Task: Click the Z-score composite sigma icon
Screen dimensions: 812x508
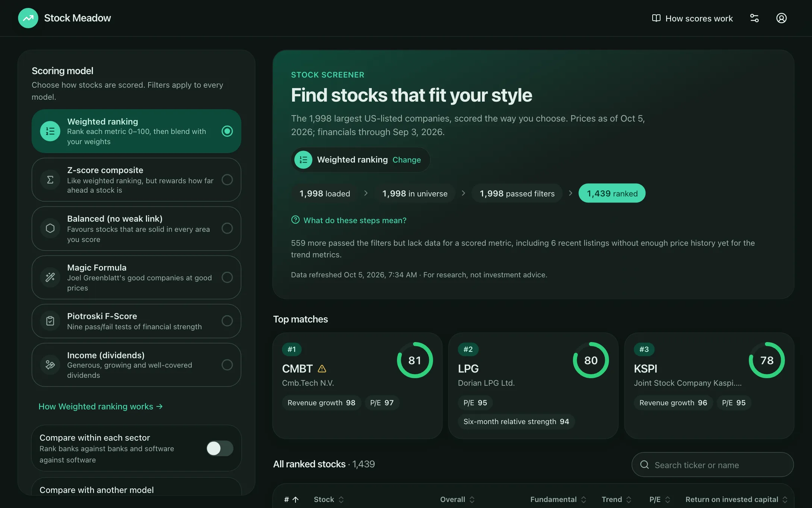Action: 50,180
